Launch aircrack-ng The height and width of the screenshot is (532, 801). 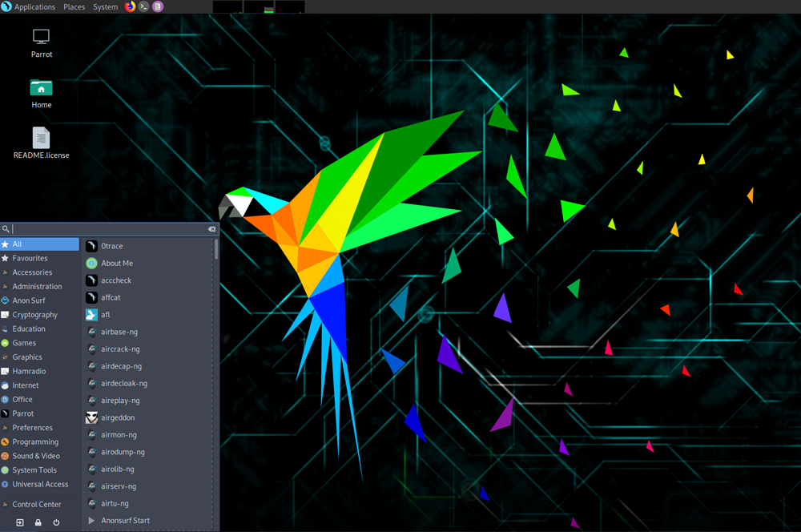[148, 349]
